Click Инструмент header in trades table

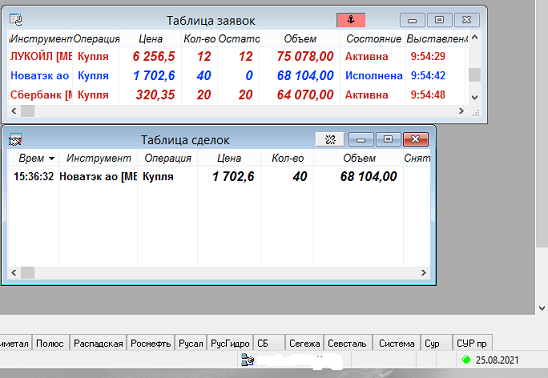[98, 158]
